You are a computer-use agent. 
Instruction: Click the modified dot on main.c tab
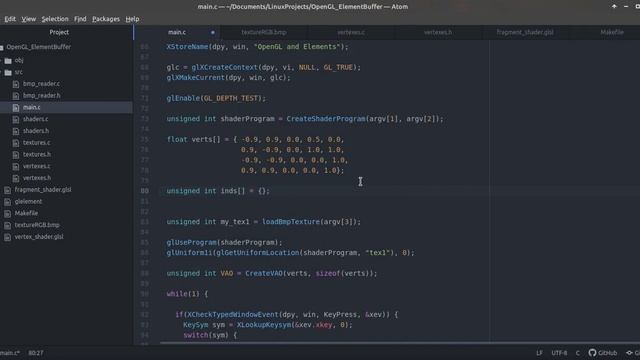point(213,32)
